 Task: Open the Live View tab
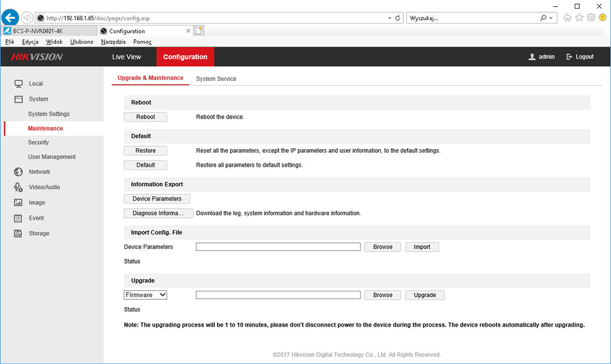pos(127,57)
